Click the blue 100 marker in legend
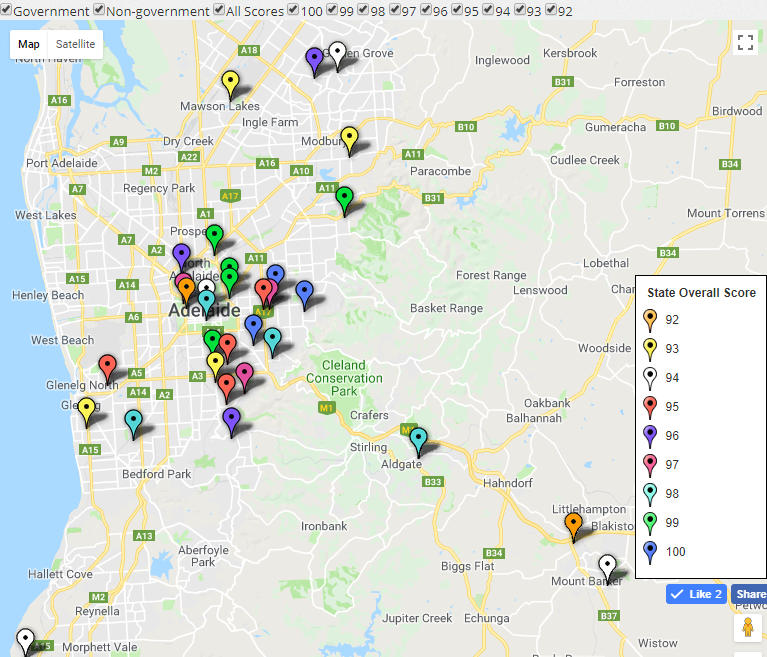Image resolution: width=767 pixels, height=657 pixels. (x=651, y=552)
